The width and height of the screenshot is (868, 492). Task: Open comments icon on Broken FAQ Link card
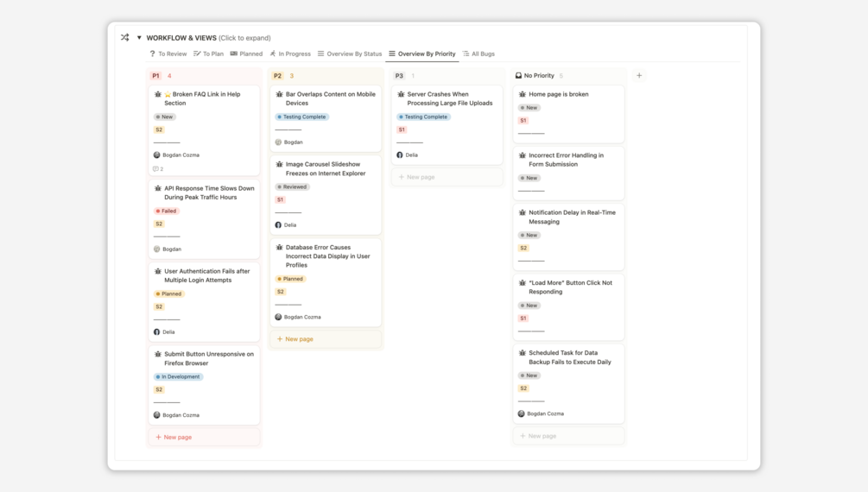(x=156, y=169)
